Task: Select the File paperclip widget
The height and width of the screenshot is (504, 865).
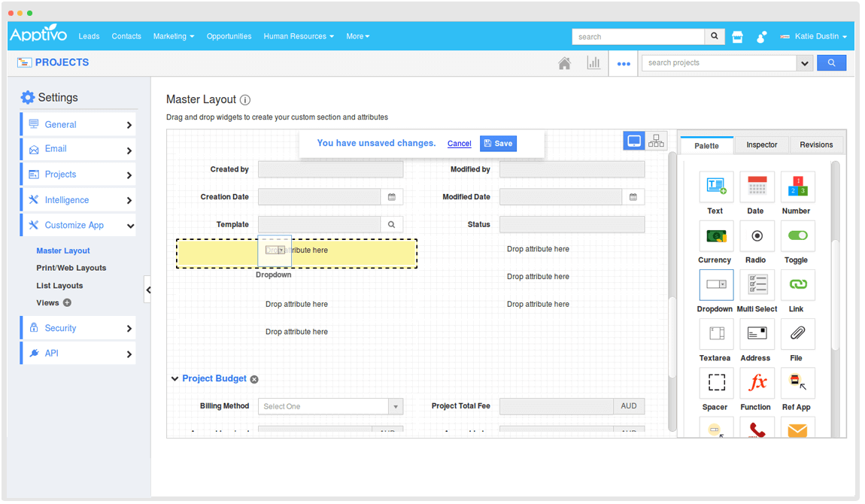Action: 797,334
